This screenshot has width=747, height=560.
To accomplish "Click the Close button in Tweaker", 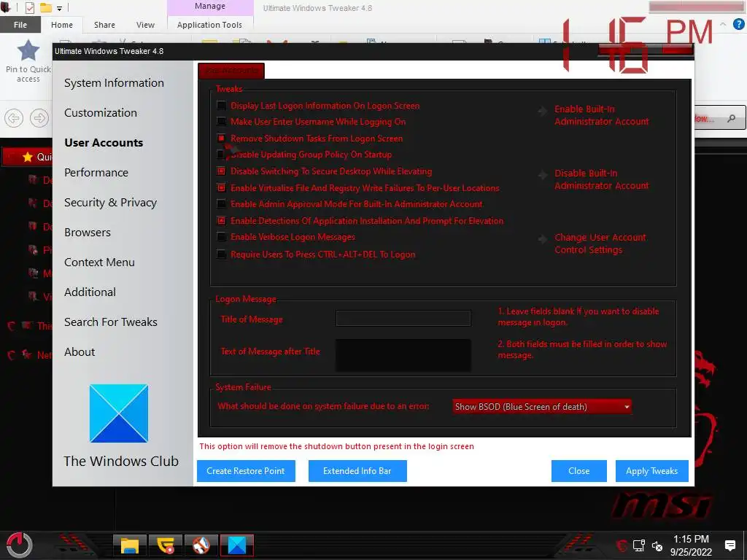I will [x=578, y=471].
